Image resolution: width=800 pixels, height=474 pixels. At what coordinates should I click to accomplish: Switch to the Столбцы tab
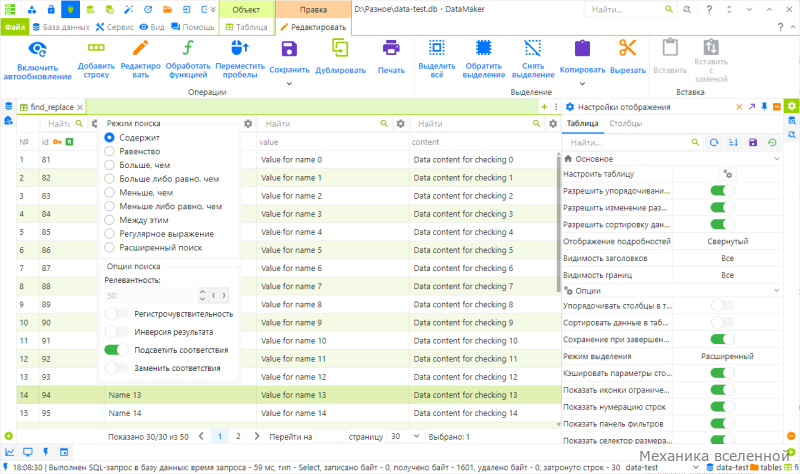626,123
